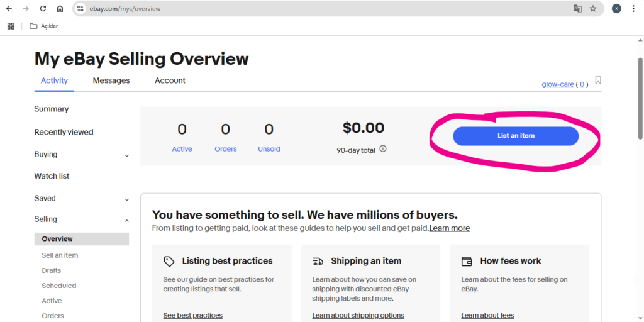Open the Active count link in summary
This screenshot has width=644, height=322.
coord(182,148)
